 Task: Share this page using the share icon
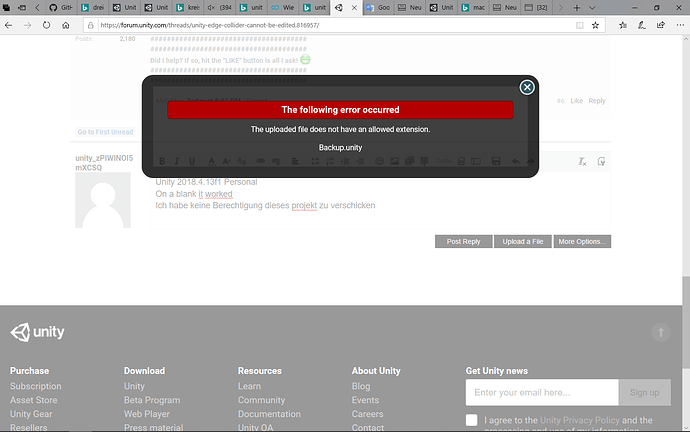661,26
